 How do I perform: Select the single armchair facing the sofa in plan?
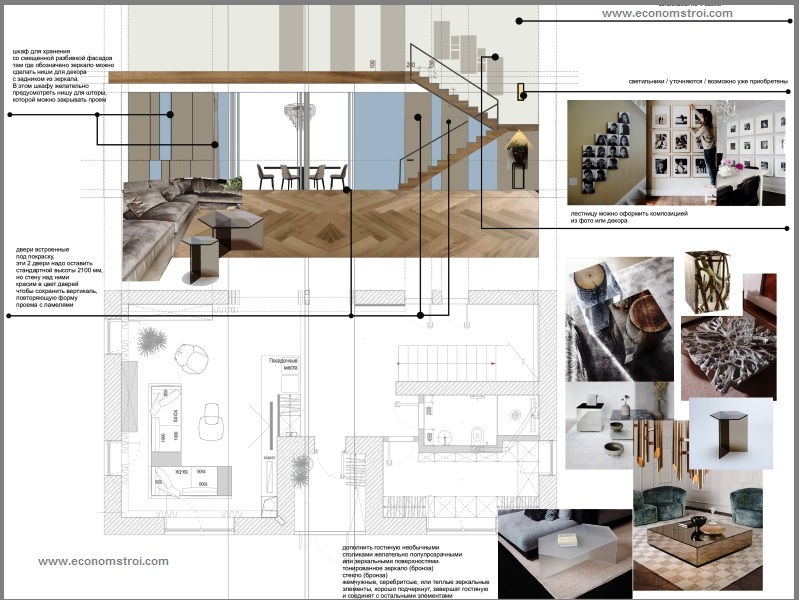click(x=211, y=421)
